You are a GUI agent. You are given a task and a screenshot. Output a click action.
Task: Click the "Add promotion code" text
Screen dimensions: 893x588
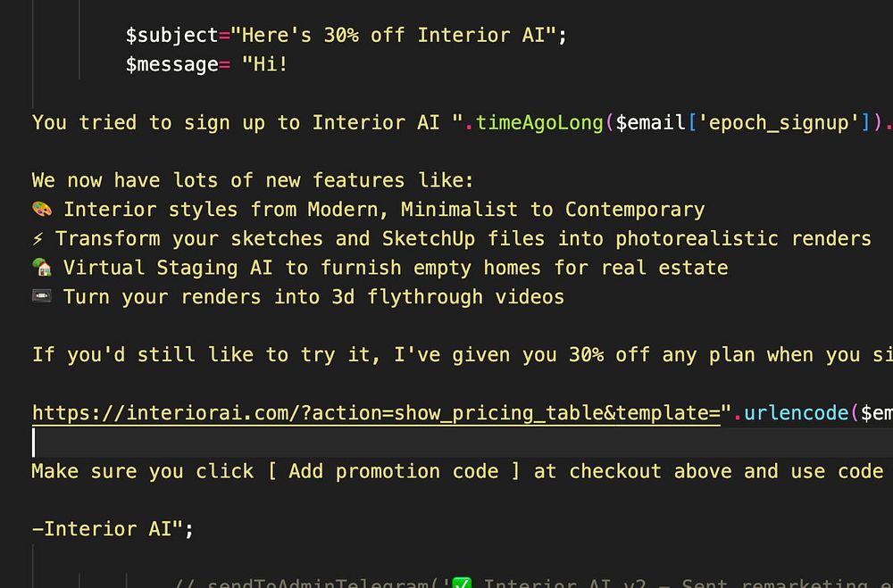(394, 471)
